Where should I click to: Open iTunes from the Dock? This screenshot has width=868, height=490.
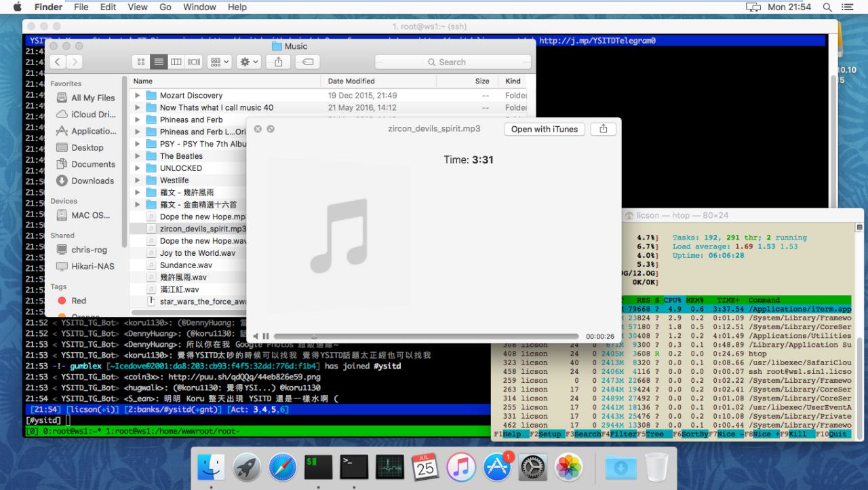(462, 467)
